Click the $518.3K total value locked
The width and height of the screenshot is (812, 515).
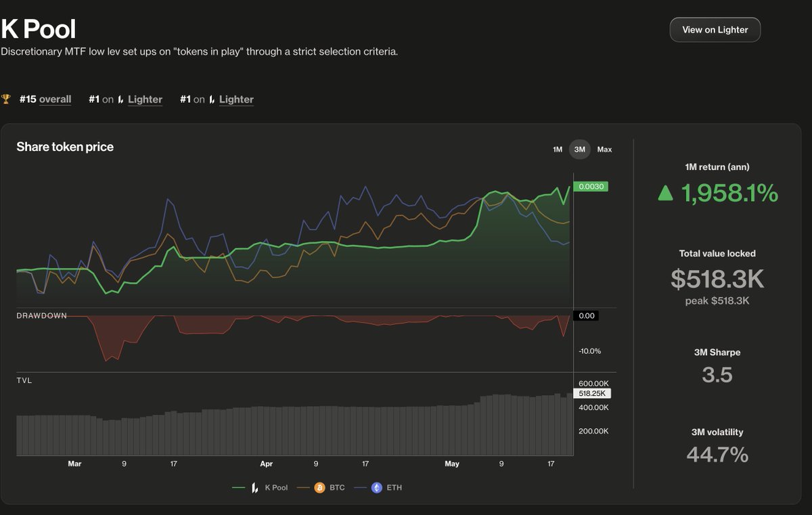717,278
